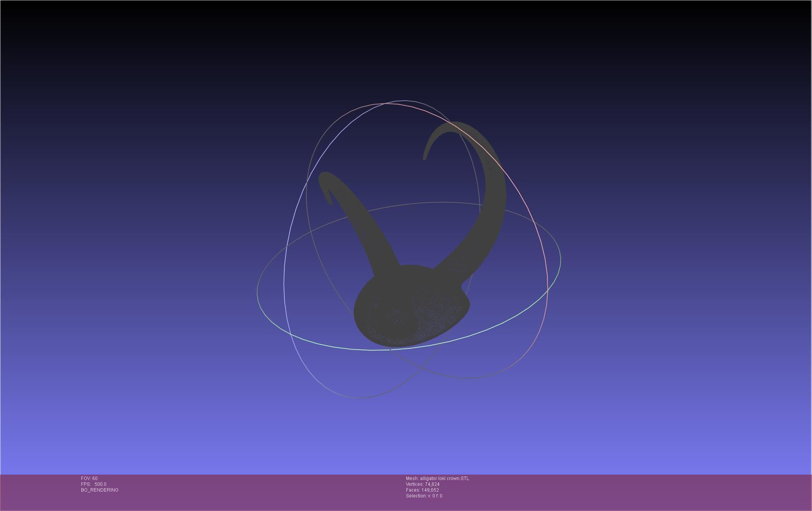Click the Vertices: 74,824 info line

coord(422,484)
